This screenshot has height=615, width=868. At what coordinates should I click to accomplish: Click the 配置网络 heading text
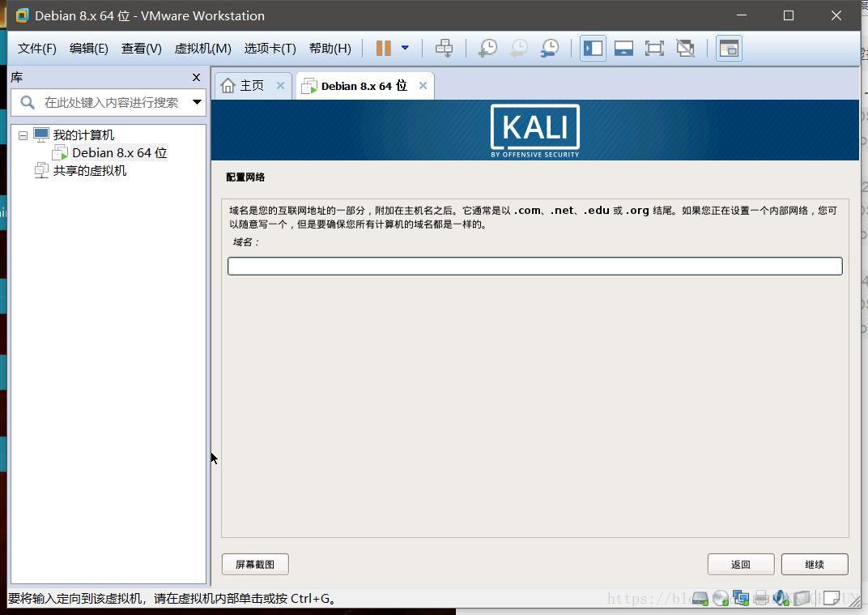tap(245, 177)
